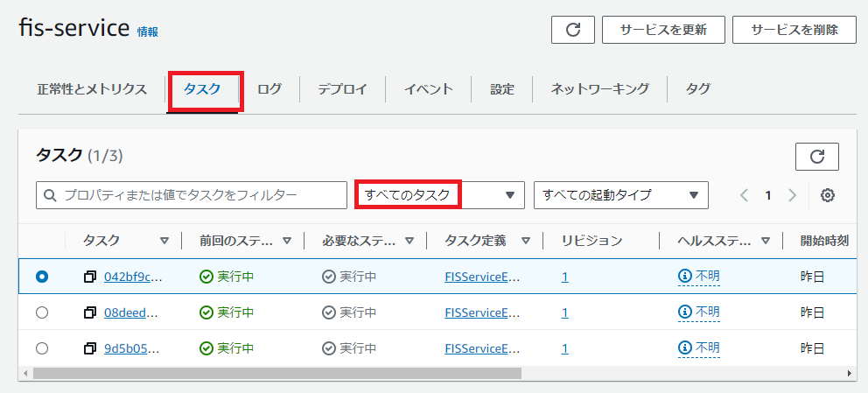Switch to イベント tab
The image size is (868, 393).
point(429,89)
